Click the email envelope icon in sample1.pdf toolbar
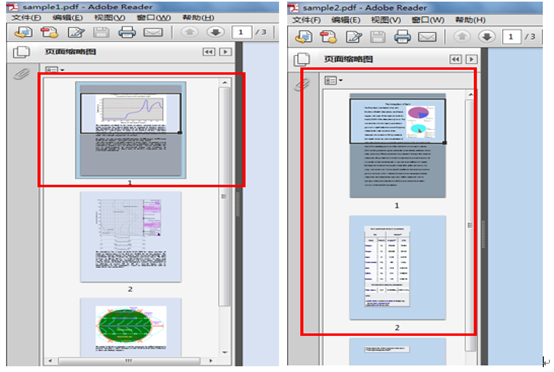Viewport: 554px width, 372px height. click(153, 33)
